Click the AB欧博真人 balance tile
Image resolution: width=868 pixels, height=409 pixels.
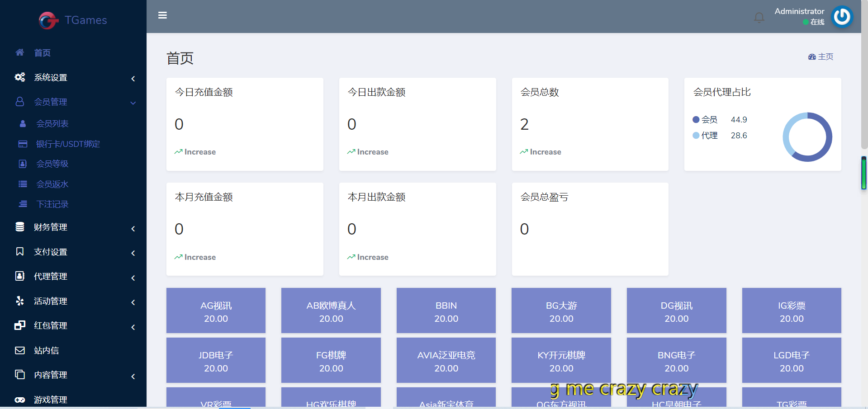[x=331, y=310]
